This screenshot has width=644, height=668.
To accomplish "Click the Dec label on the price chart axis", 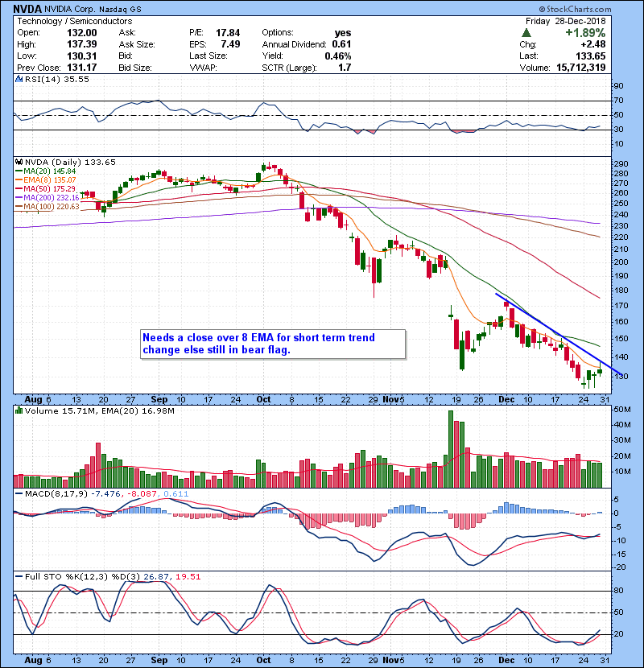I will [x=507, y=400].
